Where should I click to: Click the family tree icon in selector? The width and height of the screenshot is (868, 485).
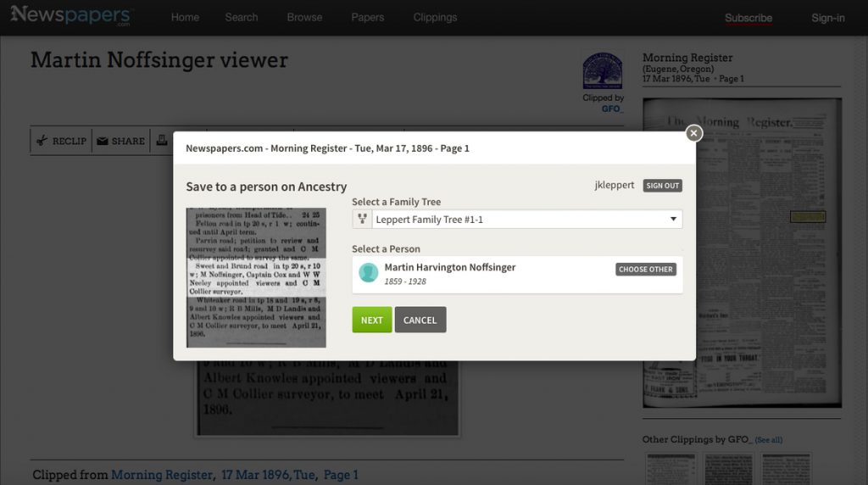[x=362, y=220]
